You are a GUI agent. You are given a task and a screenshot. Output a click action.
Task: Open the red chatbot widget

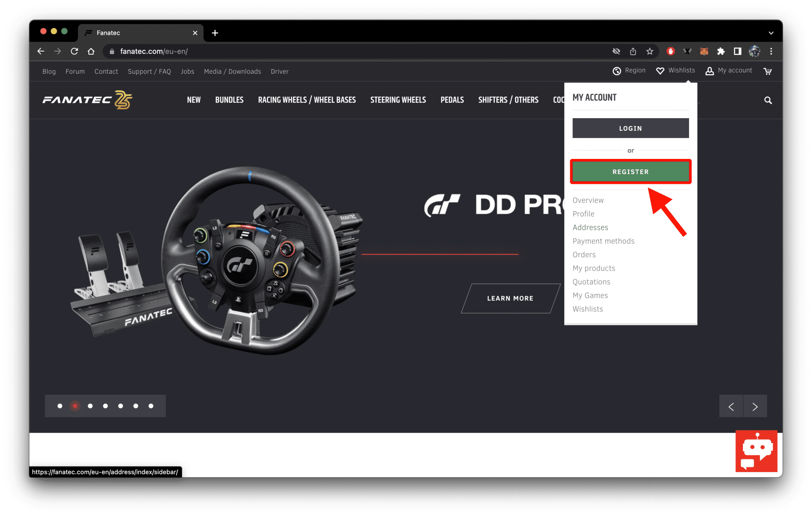[756, 451]
